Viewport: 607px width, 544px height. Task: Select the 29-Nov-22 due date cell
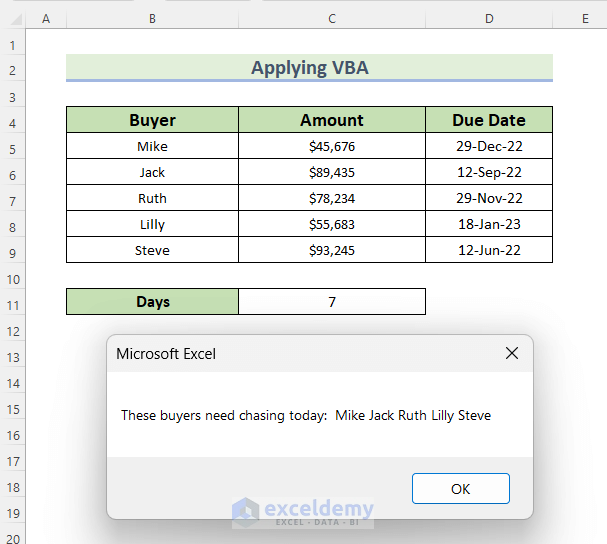489,199
